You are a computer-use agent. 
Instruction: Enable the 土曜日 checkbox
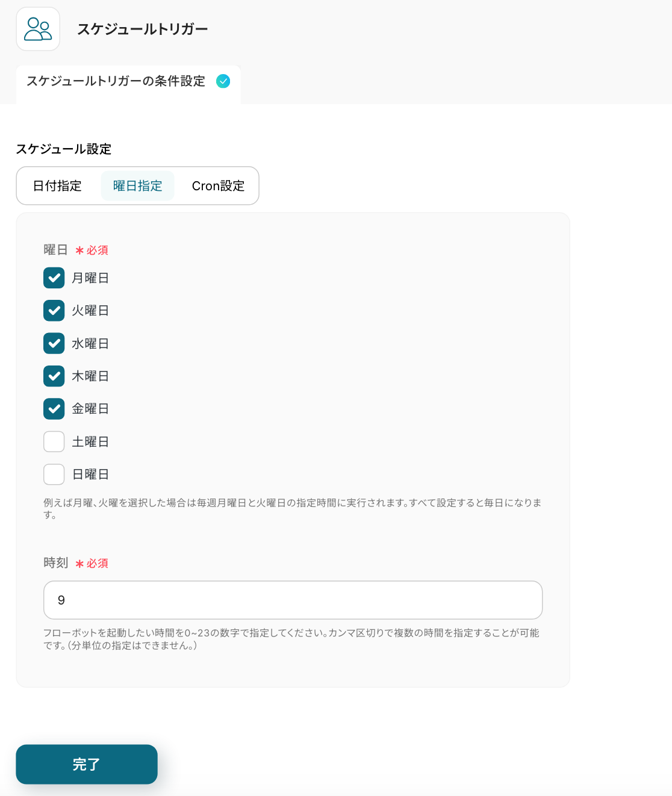pyautogui.click(x=54, y=441)
